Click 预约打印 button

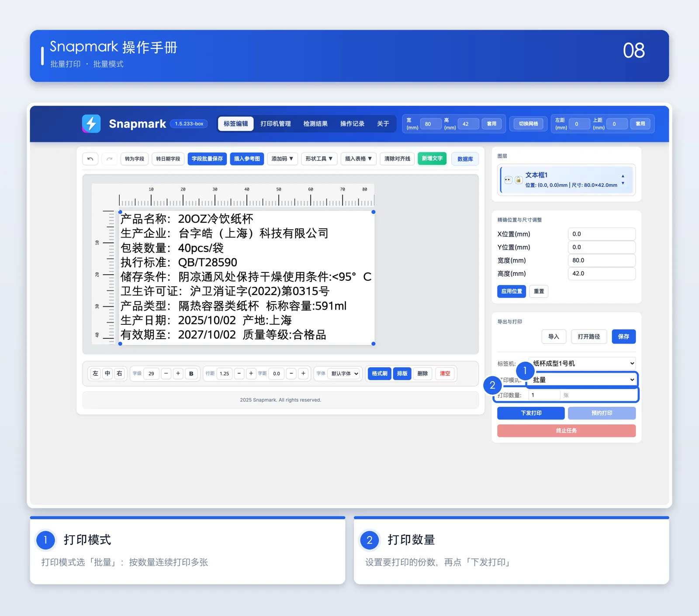pos(602,413)
